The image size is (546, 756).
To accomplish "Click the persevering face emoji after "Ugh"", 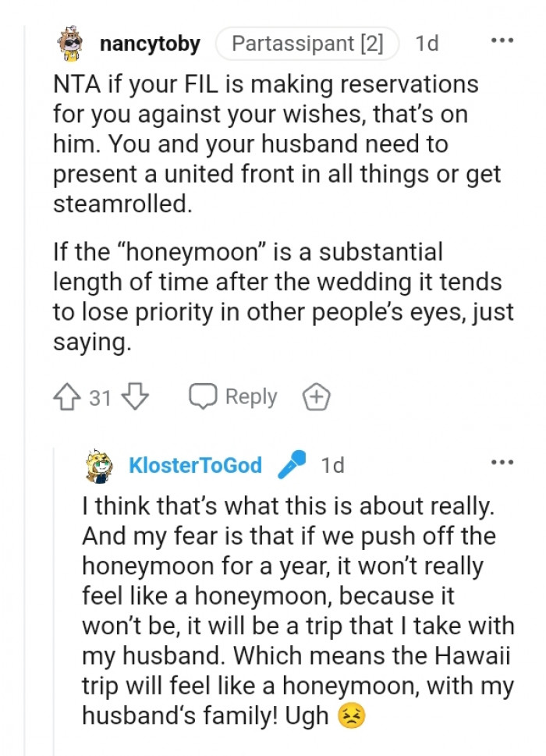I will pyautogui.click(x=351, y=717).
